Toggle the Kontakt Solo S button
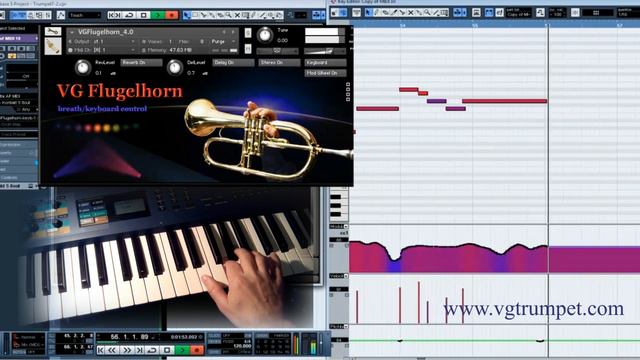This screenshot has width=640, height=360. (x=248, y=33)
